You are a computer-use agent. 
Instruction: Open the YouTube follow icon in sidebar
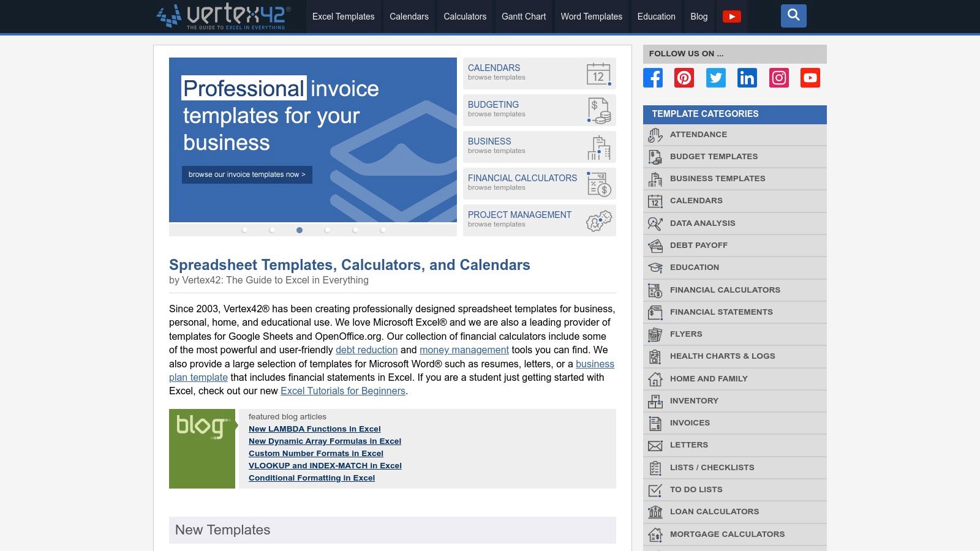tap(810, 78)
